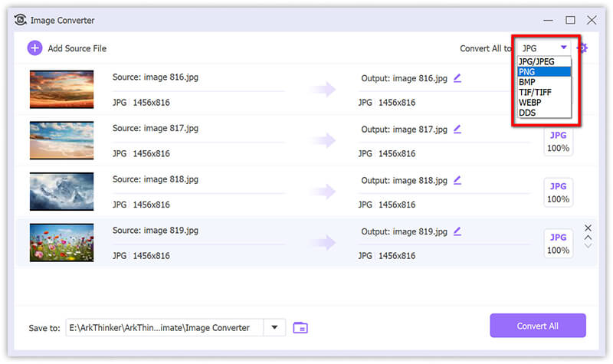Open the output folder icon beside Save to
The image size is (613, 364).
click(300, 328)
